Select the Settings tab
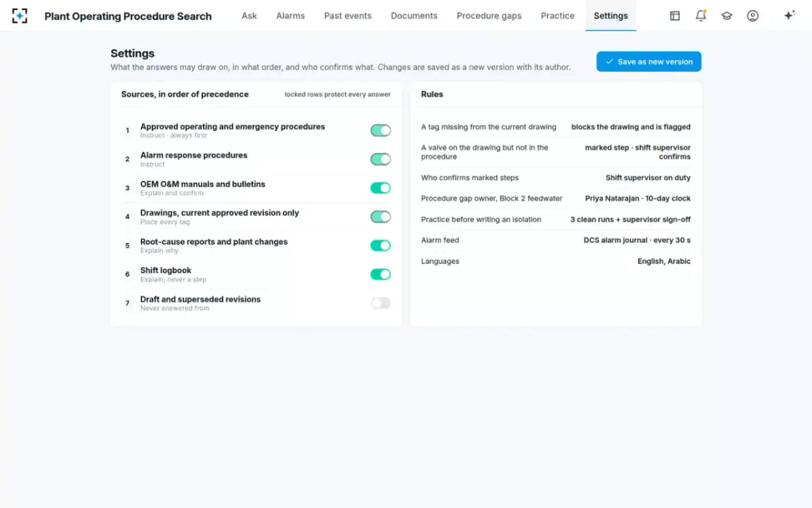Image resolution: width=812 pixels, height=508 pixels. (x=611, y=16)
